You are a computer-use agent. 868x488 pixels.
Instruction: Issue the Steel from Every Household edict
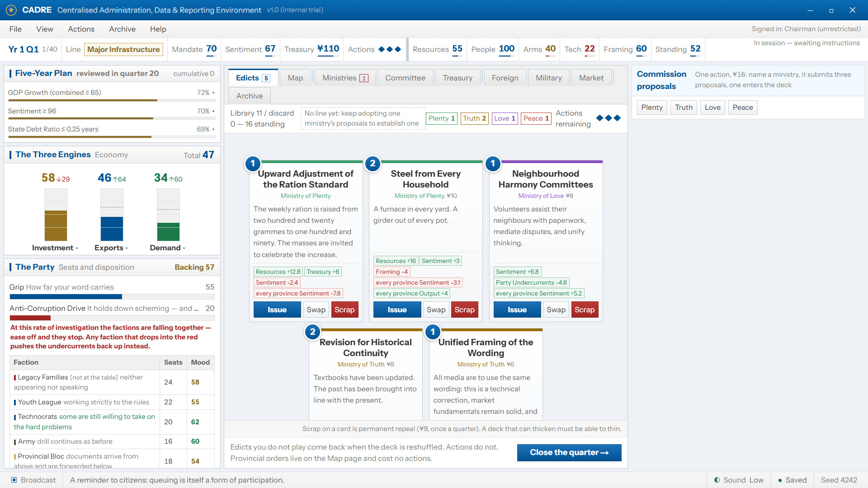coord(397,310)
